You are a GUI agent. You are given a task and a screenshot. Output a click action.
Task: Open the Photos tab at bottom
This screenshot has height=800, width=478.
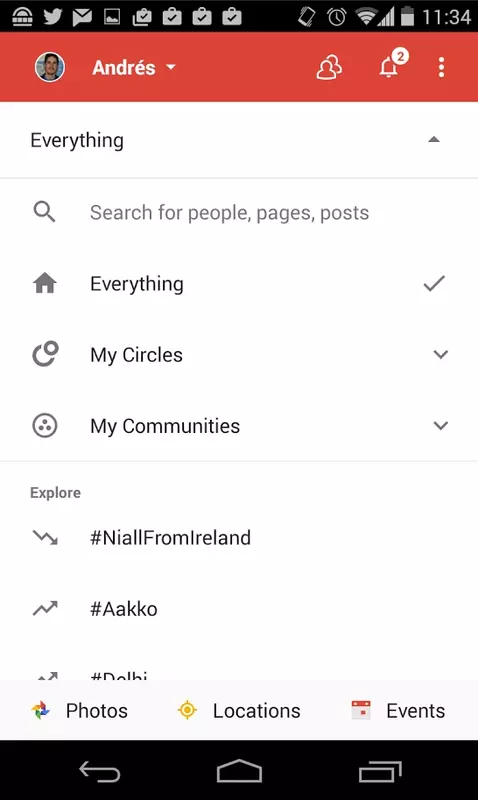pos(79,711)
